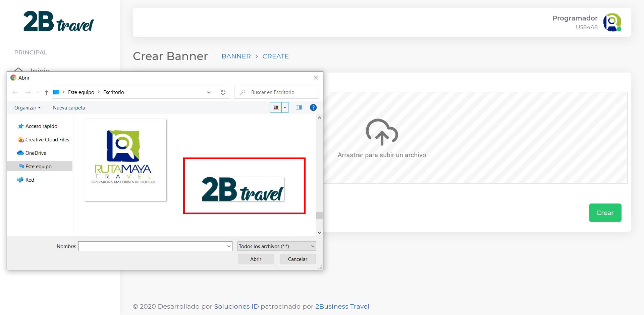Change the file view layout icon

tap(276, 107)
